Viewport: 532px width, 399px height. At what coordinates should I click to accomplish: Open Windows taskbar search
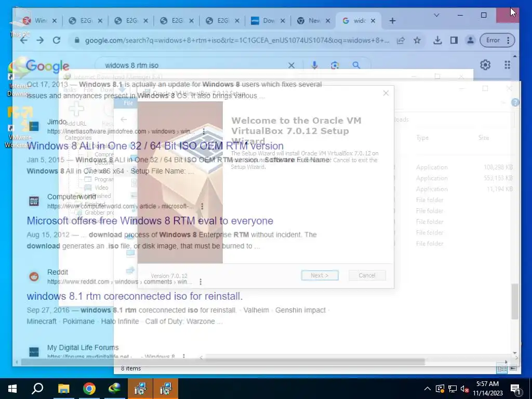click(37, 389)
